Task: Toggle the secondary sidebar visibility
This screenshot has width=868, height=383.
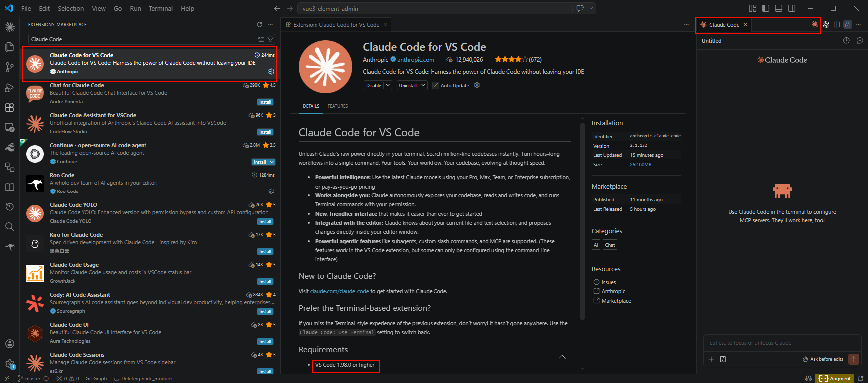Action: pos(792,8)
